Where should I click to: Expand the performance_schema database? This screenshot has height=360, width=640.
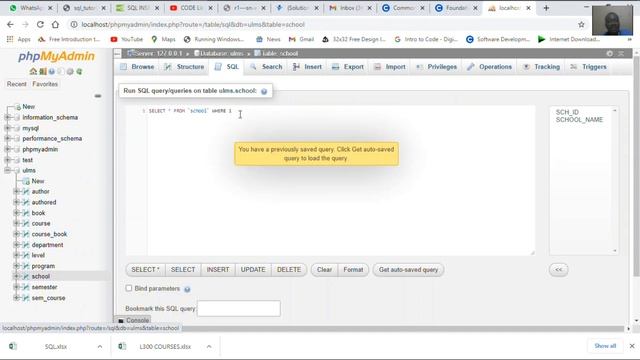click(7, 138)
